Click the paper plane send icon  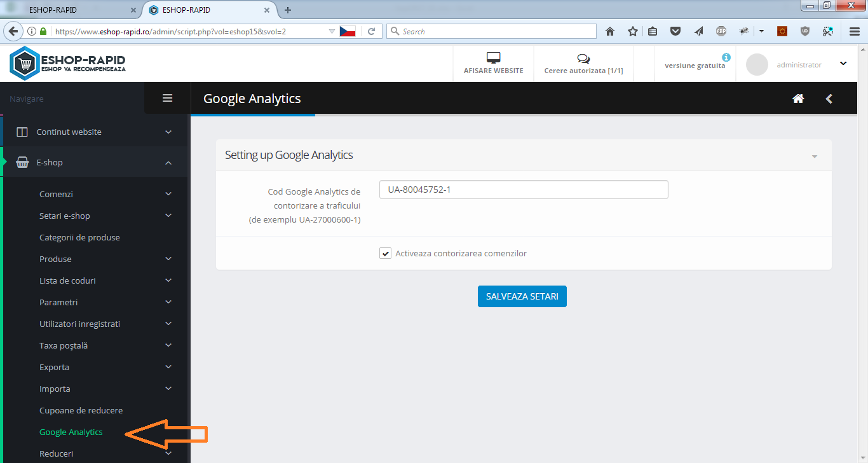click(699, 31)
